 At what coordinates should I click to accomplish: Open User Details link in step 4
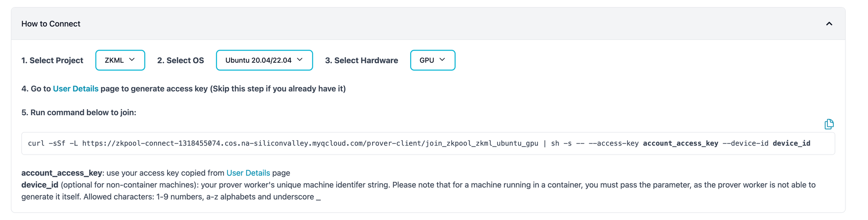click(x=76, y=89)
